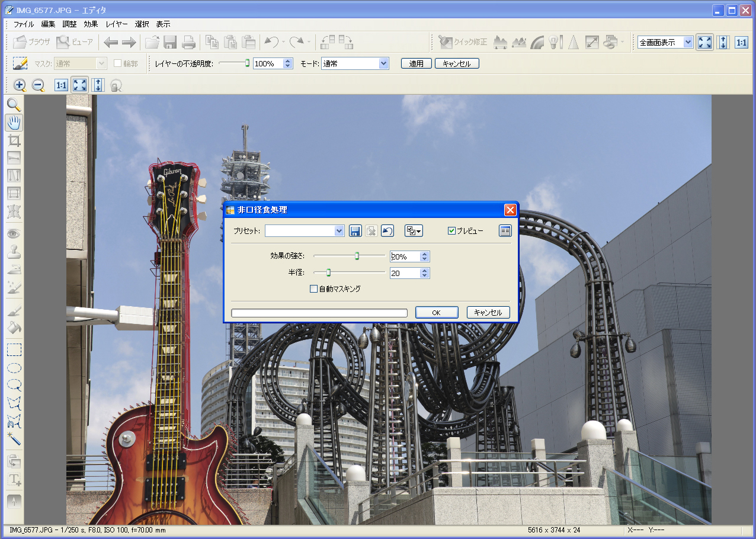The image size is (756, 539).
Task: Select the crop tool in the toolbox
Action: [x=14, y=140]
